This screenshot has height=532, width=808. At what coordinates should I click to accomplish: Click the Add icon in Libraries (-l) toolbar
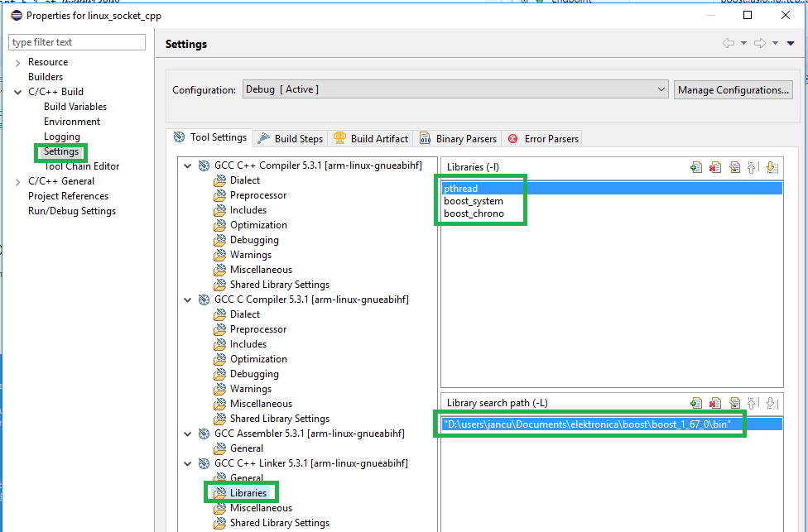click(696, 167)
